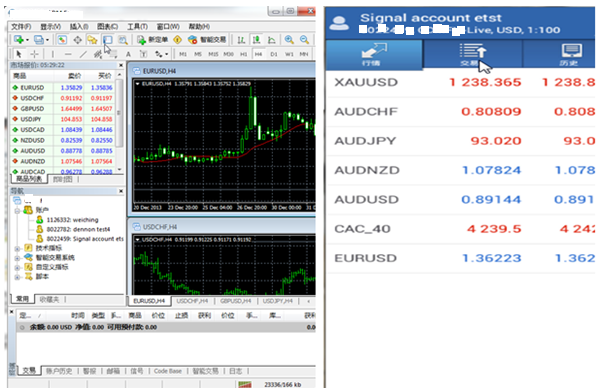Toggle the D1 timeframe button
The height and width of the screenshot is (388, 600).
tap(274, 54)
